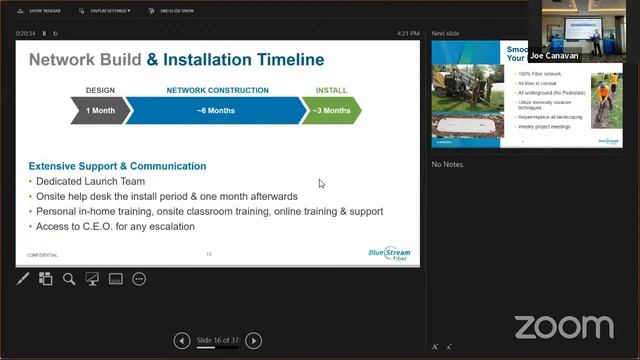
Task: Toggle subtitles icon under the slide
Action: [116, 279]
